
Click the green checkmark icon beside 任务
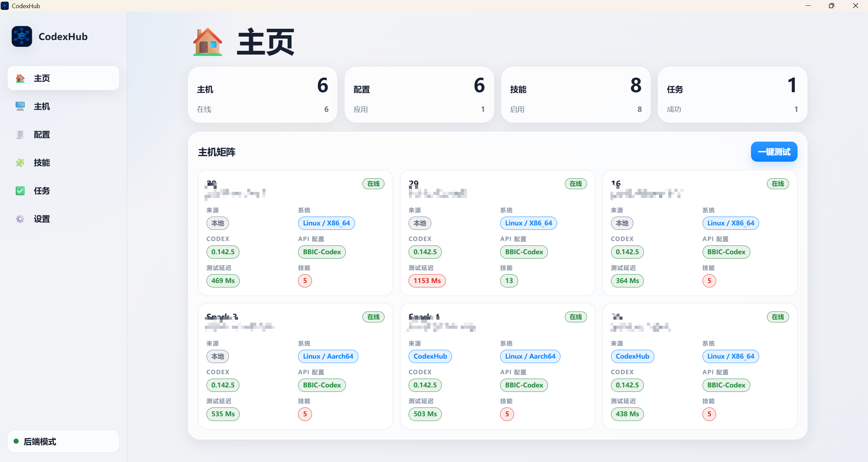(20, 191)
